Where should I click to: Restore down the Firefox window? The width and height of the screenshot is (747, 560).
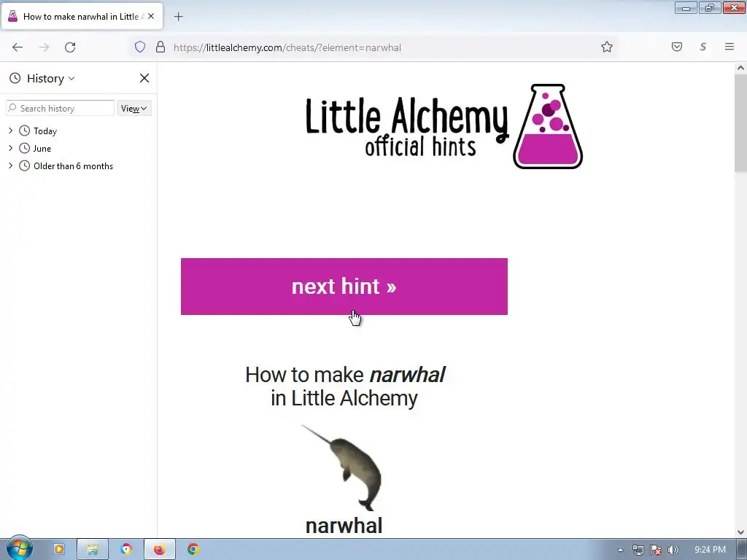point(710,8)
